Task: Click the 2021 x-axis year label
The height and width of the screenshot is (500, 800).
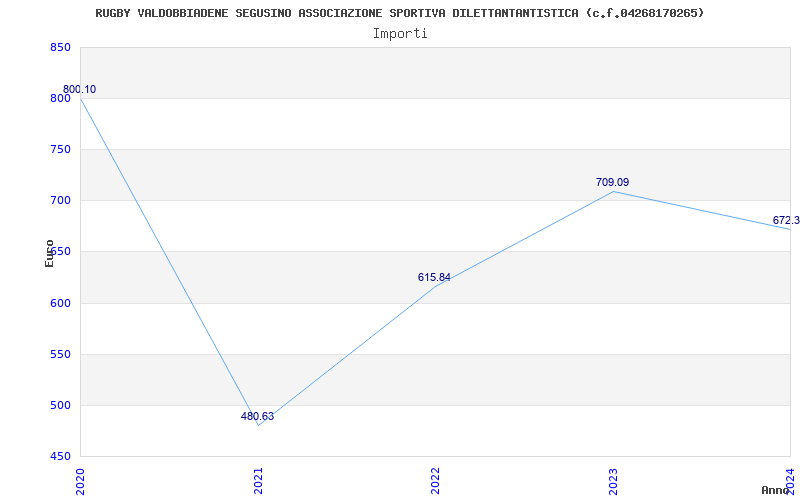Action: pyautogui.click(x=258, y=481)
